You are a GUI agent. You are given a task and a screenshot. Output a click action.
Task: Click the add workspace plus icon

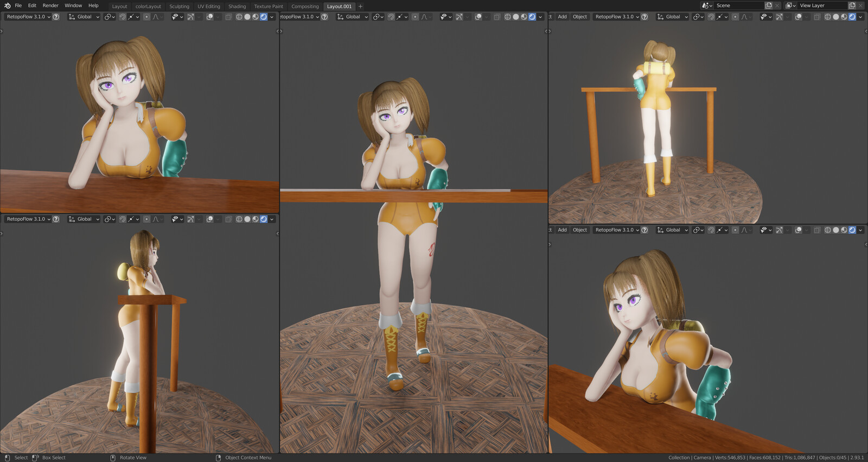[360, 7]
